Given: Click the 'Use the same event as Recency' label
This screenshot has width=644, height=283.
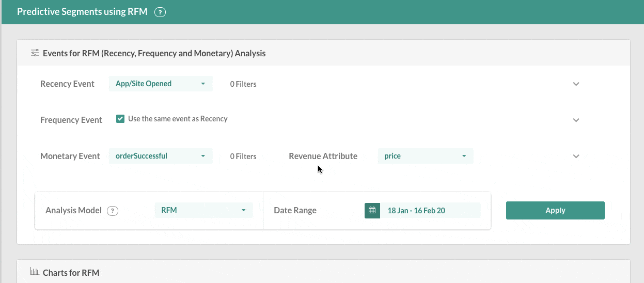Looking at the screenshot, I should coord(178,119).
